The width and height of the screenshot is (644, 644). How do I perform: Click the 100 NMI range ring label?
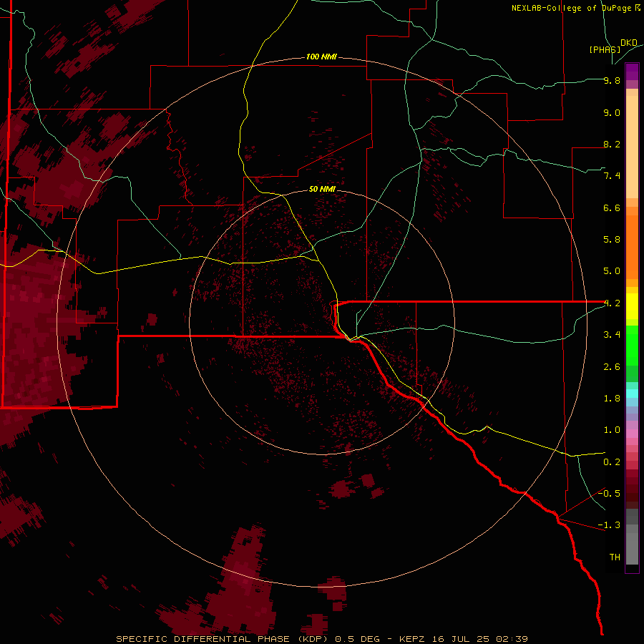(x=321, y=57)
